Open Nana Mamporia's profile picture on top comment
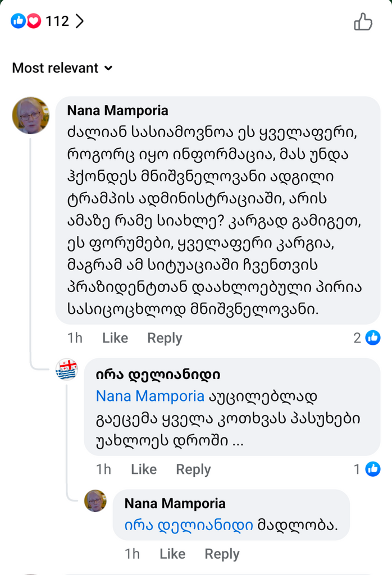Image resolution: width=392 pixels, height=575 pixels. [30, 116]
